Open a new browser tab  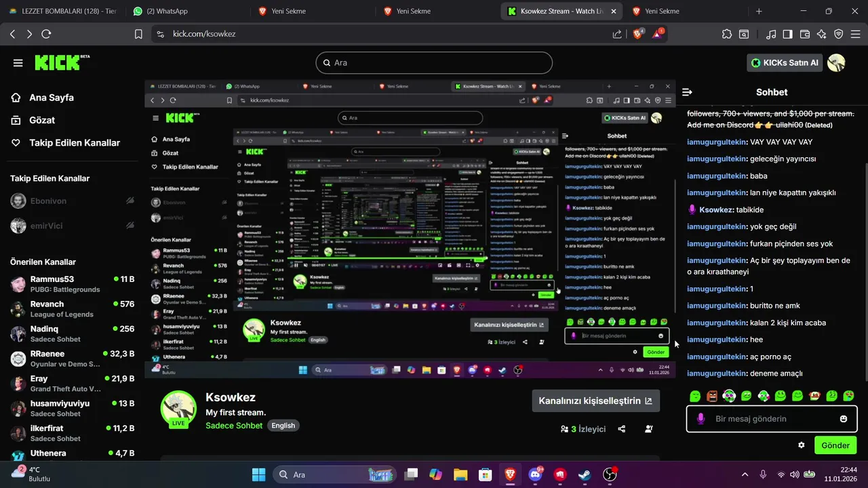click(759, 12)
